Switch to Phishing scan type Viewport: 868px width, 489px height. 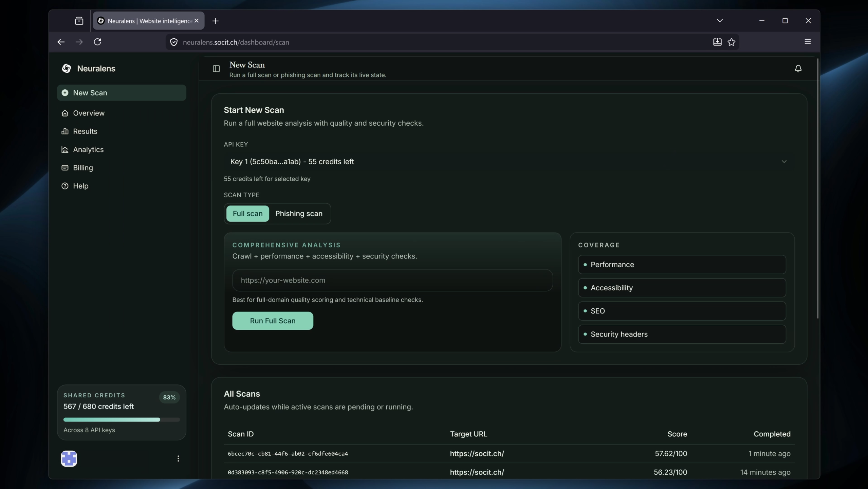coord(299,214)
